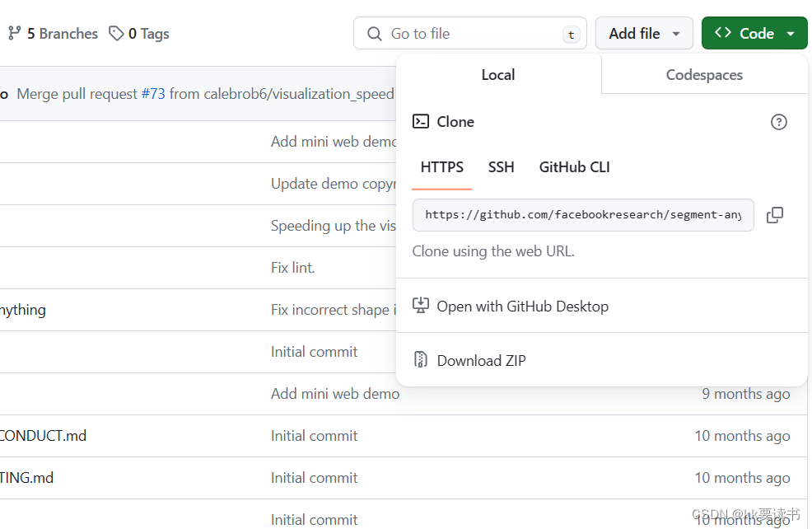Select the SSH clone tab

tap(501, 167)
